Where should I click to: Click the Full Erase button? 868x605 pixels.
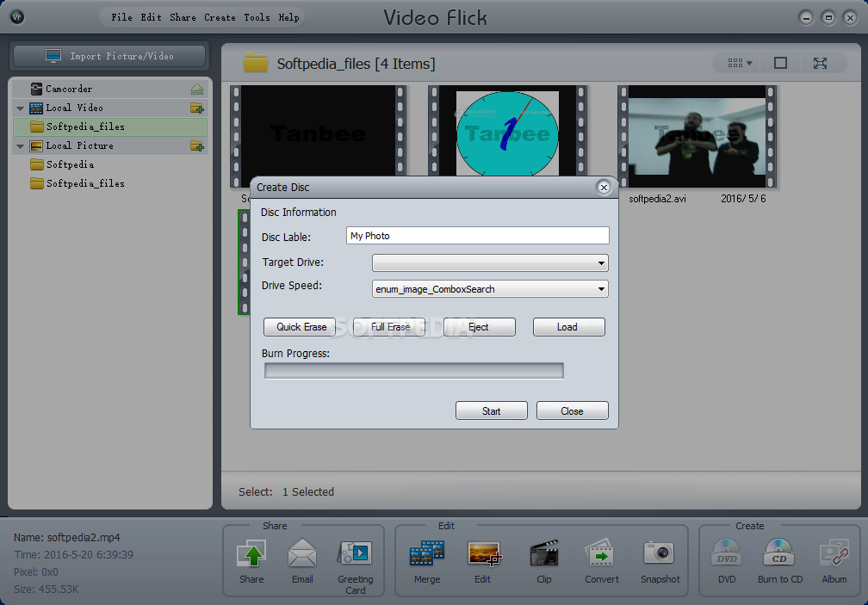pos(389,327)
